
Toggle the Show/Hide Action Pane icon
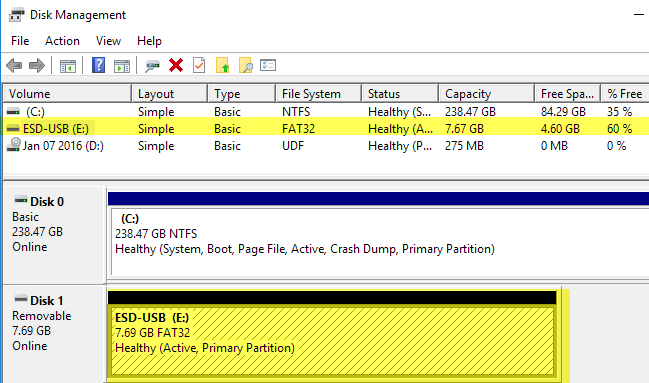pos(122,66)
